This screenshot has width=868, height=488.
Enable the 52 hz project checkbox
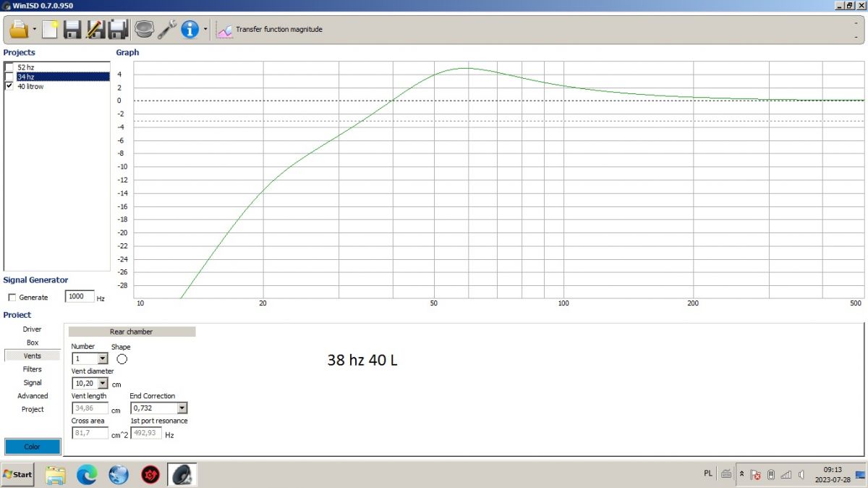9,67
